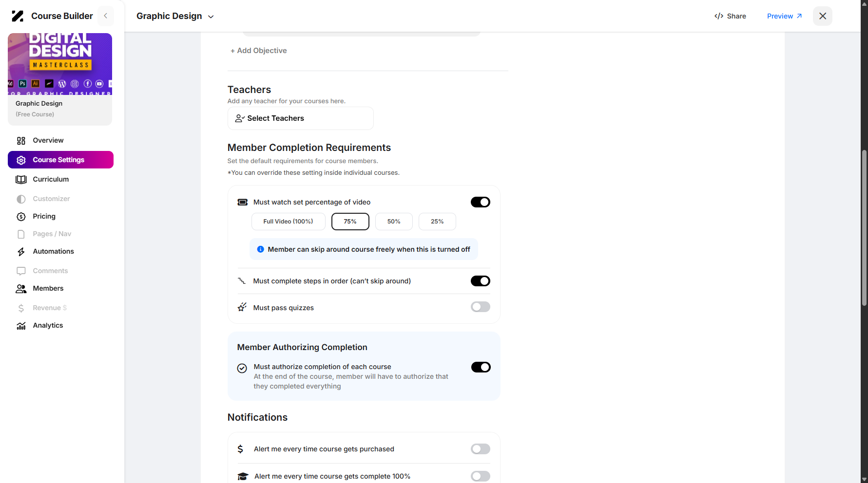
Task: Open the Automations page
Action: click(x=60, y=251)
